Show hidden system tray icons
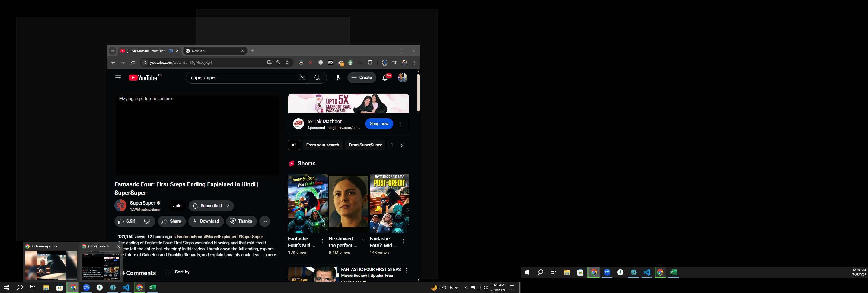 (x=466, y=288)
